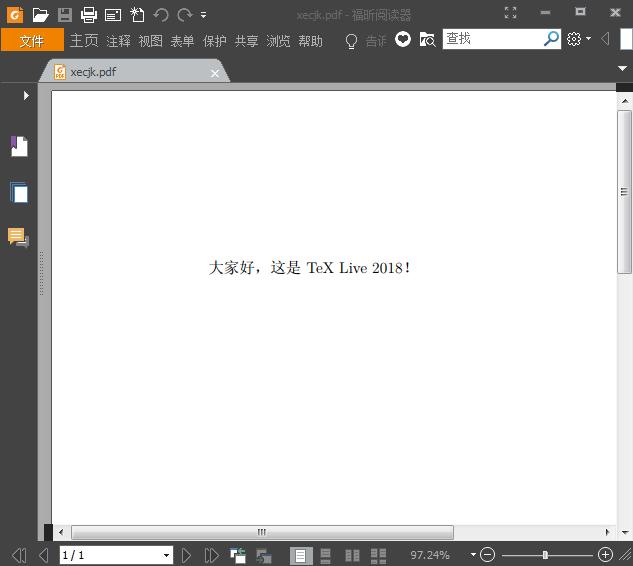
Task: Select continuous page view mode
Action: (325, 556)
